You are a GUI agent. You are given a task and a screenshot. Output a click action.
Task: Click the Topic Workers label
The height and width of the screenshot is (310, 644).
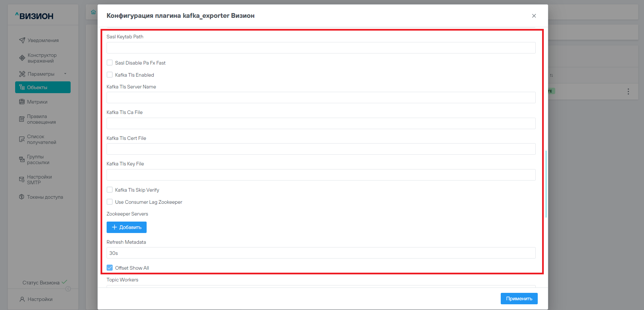point(122,280)
